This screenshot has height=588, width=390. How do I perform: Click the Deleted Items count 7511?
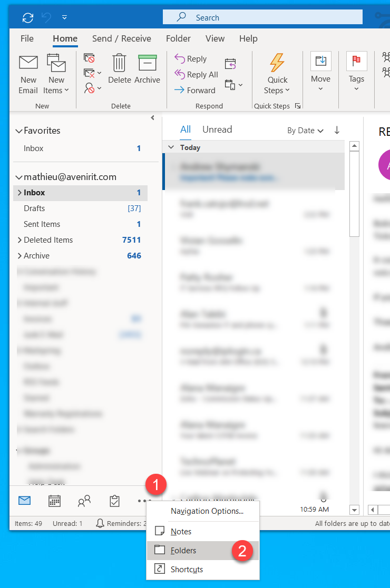pyautogui.click(x=131, y=240)
